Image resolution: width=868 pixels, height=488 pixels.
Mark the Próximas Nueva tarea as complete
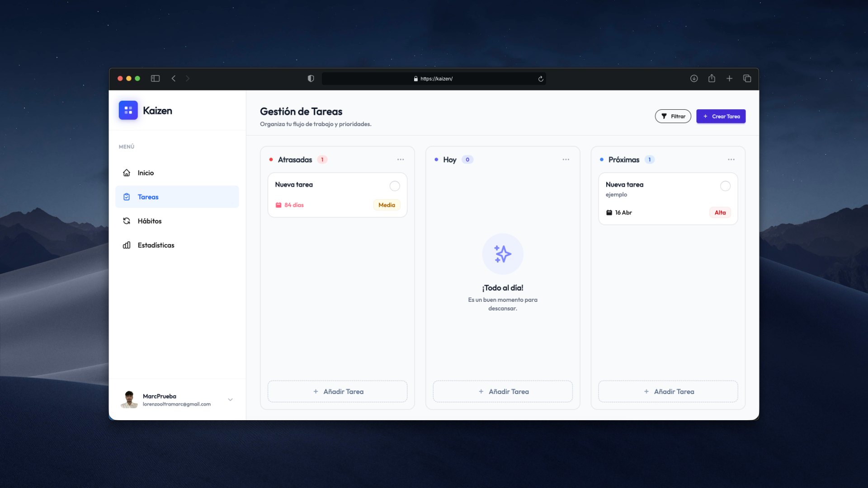[725, 186]
